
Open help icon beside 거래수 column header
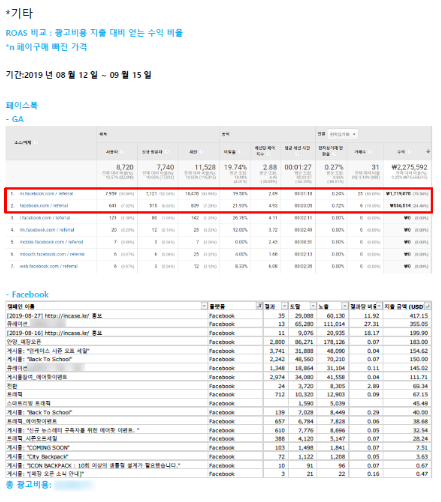point(370,152)
